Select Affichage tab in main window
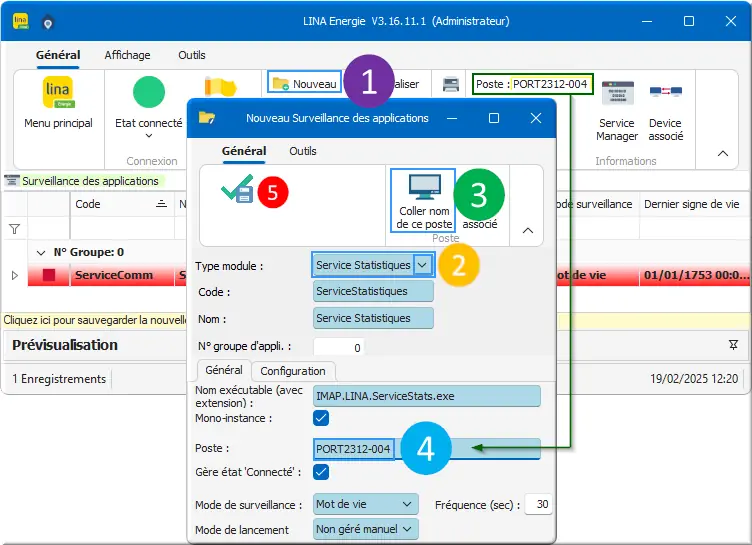Screen dimensions: 752x545 pyautogui.click(x=128, y=55)
